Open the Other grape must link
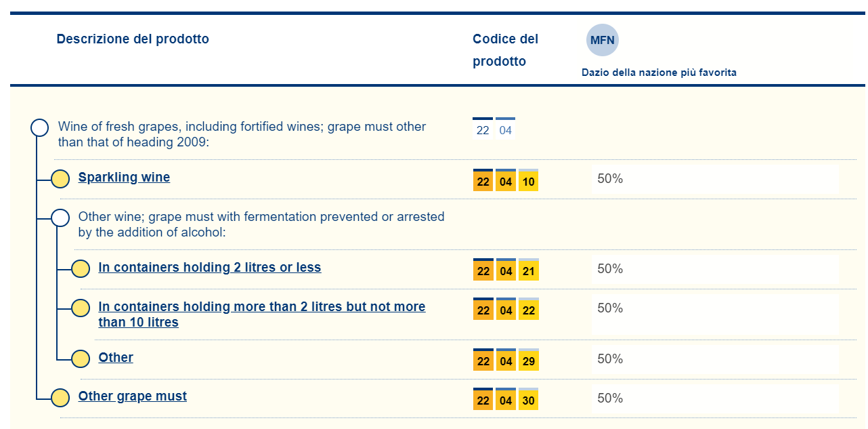Viewport: 868px width, 429px height. coord(133,396)
